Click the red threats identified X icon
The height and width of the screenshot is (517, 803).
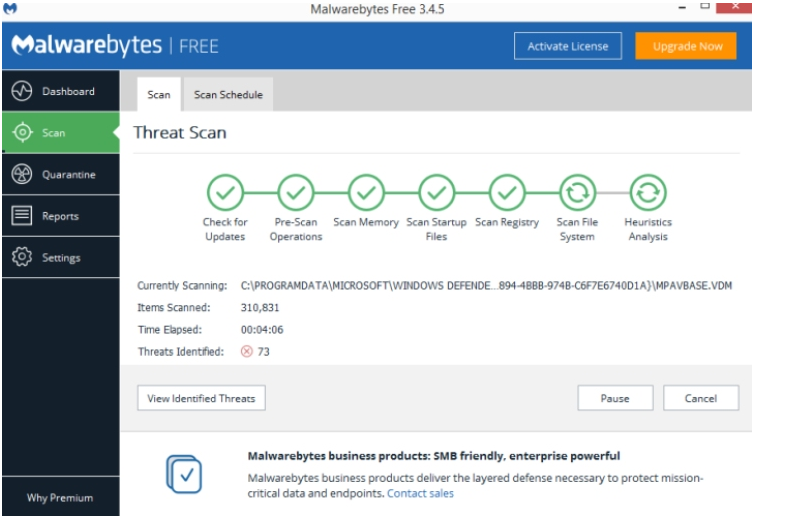[x=247, y=351]
